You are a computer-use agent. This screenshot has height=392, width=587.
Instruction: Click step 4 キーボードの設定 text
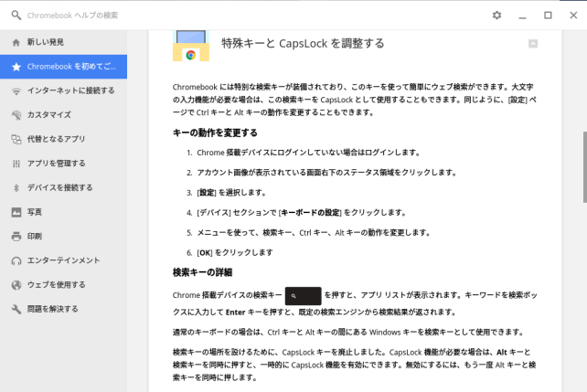(310, 213)
